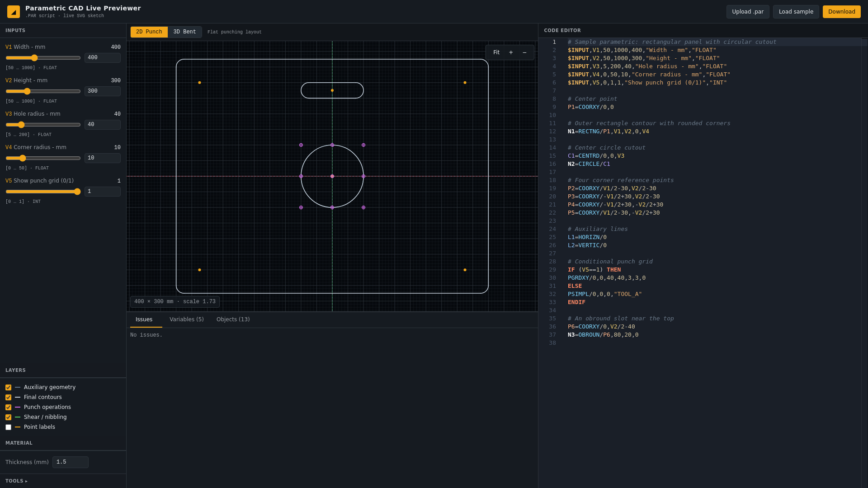Click the P6=COORXY/0,V2/2-40 code line

click(601, 327)
